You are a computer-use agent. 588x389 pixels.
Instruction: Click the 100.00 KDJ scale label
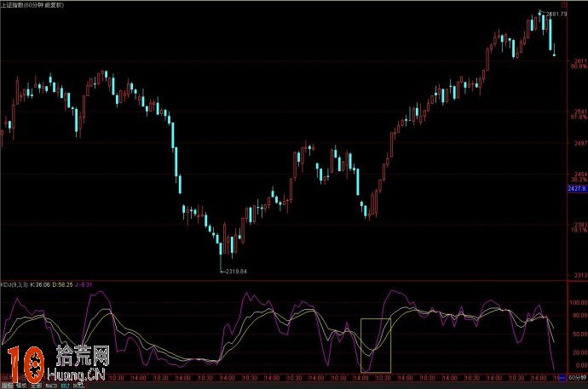pyautogui.click(x=579, y=302)
